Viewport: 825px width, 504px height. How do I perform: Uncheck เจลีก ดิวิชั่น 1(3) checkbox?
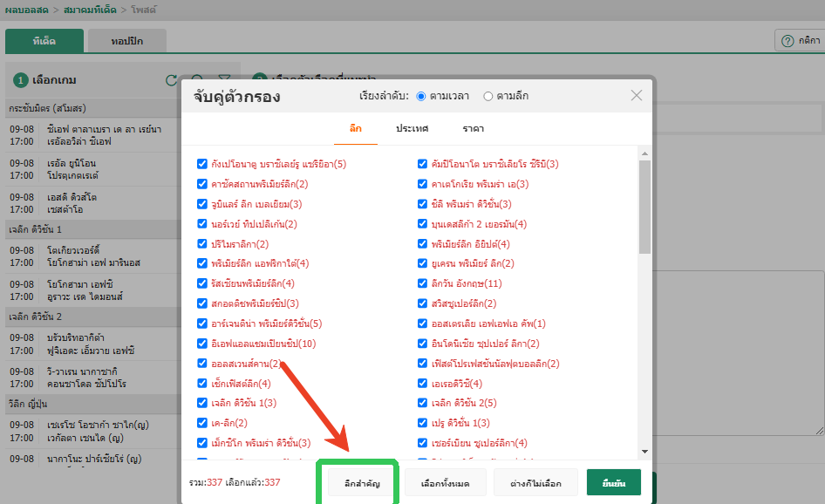tap(202, 403)
